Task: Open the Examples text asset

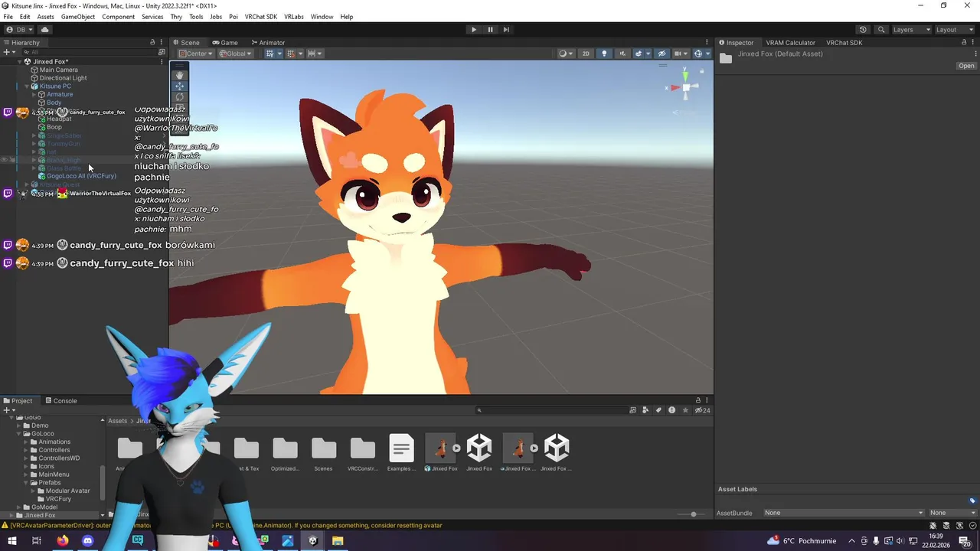Action: (401, 452)
